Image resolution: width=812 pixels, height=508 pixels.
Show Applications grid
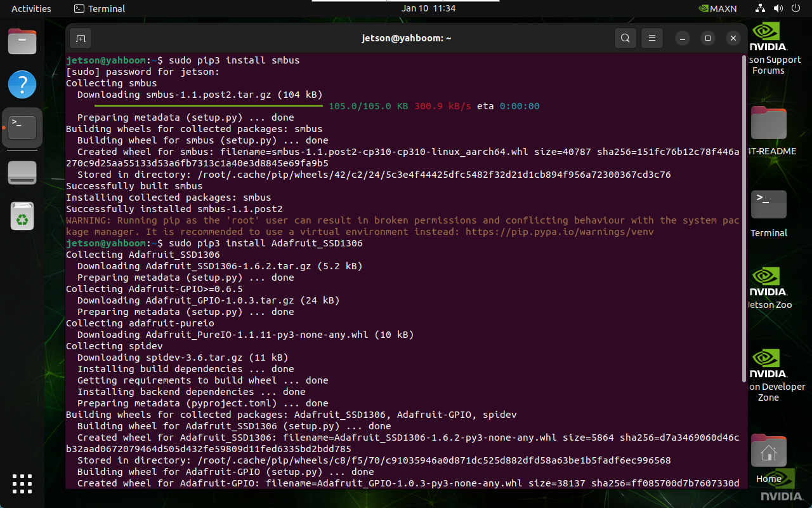pos(22,484)
